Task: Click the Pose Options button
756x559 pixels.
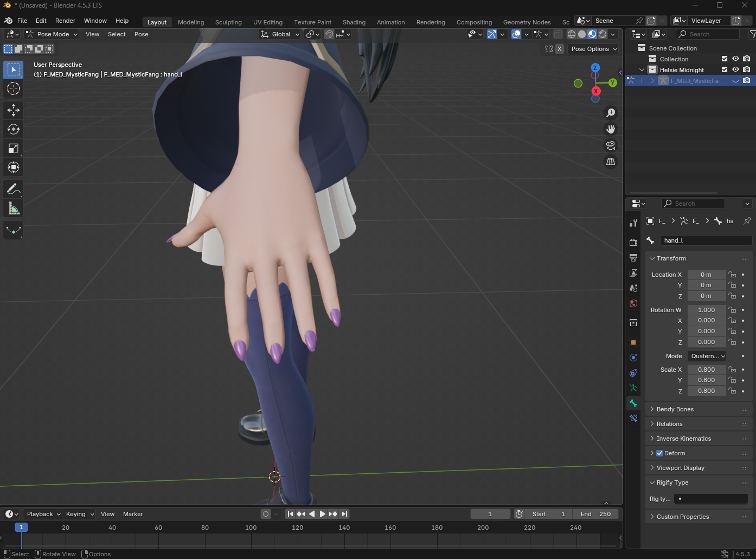Action: click(594, 49)
